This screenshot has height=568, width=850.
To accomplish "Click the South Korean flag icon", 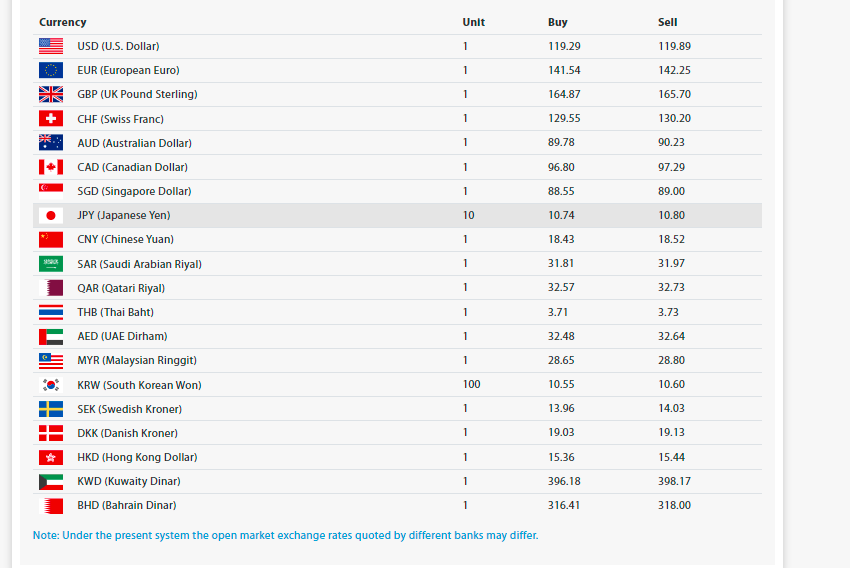I will tap(51, 385).
